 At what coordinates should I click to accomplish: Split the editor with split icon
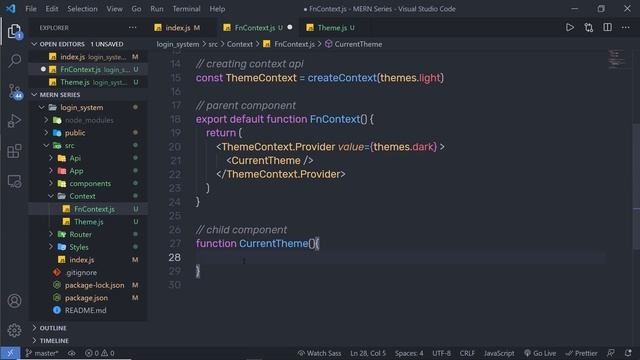click(x=607, y=27)
